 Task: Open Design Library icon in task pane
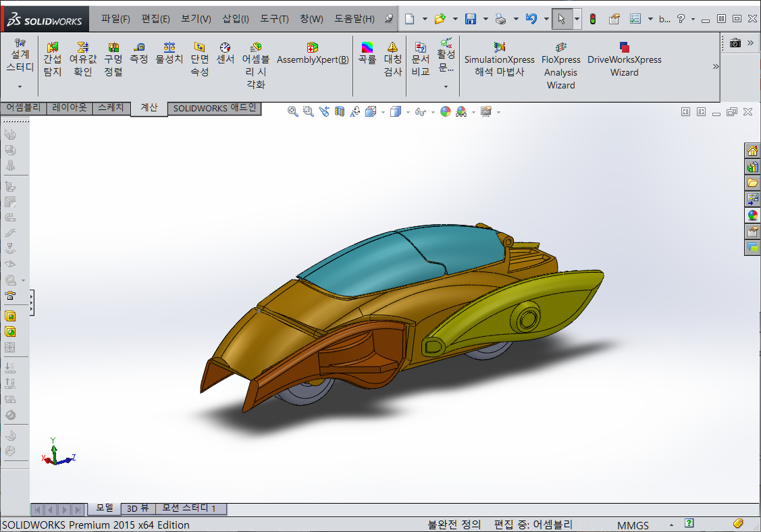tap(752, 167)
